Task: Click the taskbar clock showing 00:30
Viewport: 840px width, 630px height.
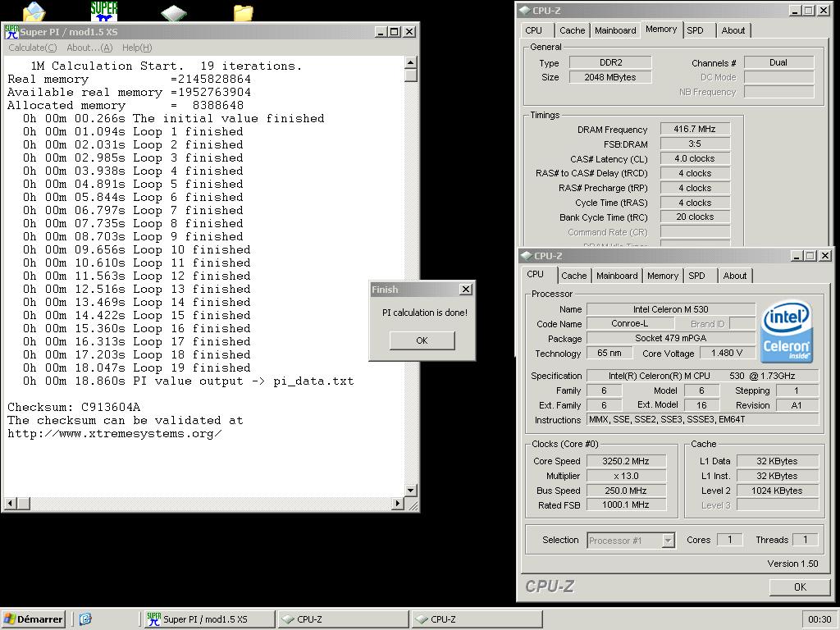Action: 819,619
